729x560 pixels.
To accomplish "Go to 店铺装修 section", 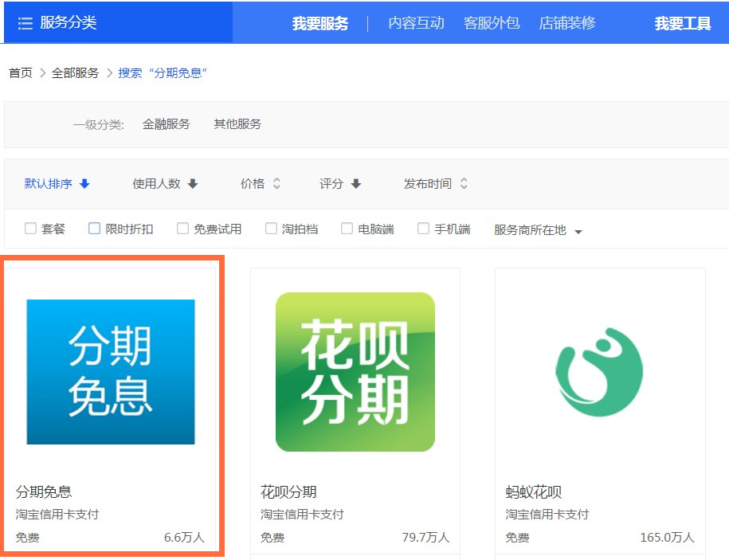I will [x=567, y=23].
